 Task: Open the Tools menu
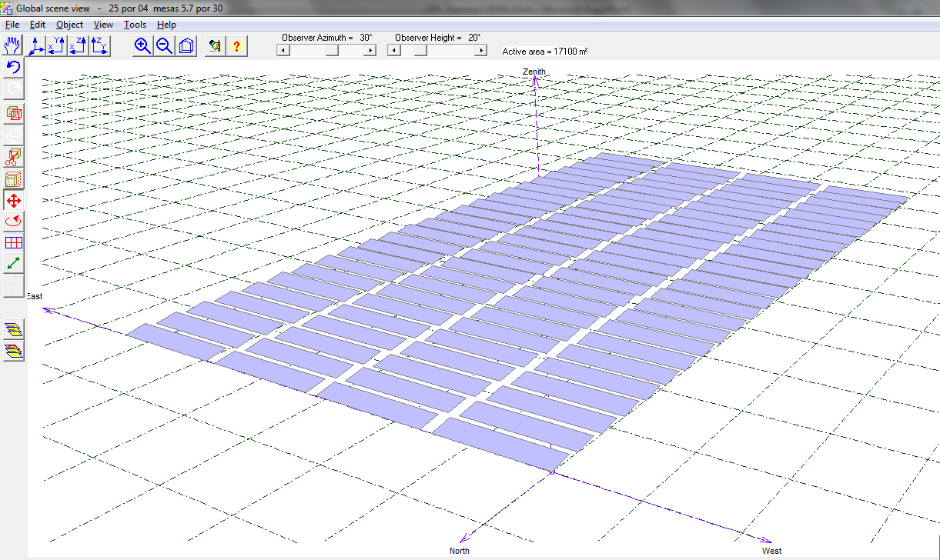(135, 25)
